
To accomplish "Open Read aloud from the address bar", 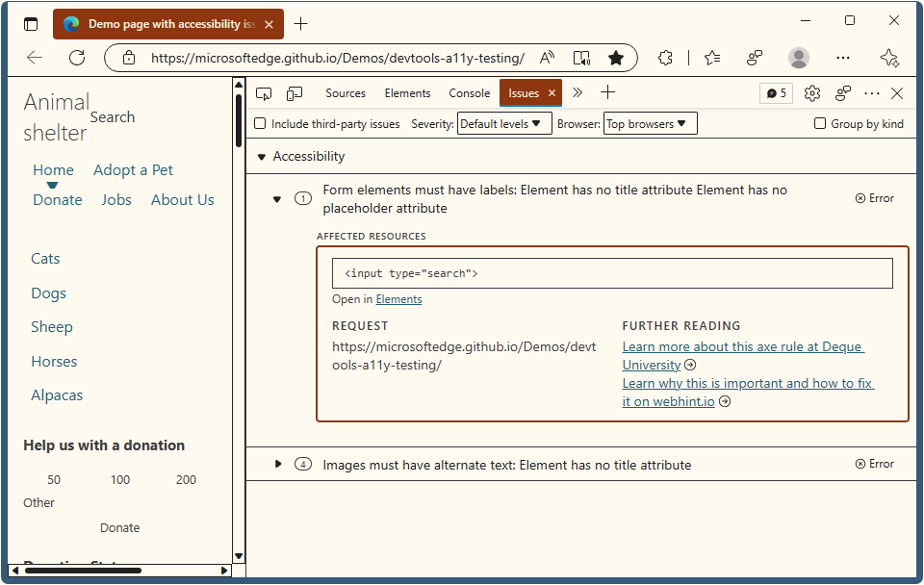I will [547, 58].
